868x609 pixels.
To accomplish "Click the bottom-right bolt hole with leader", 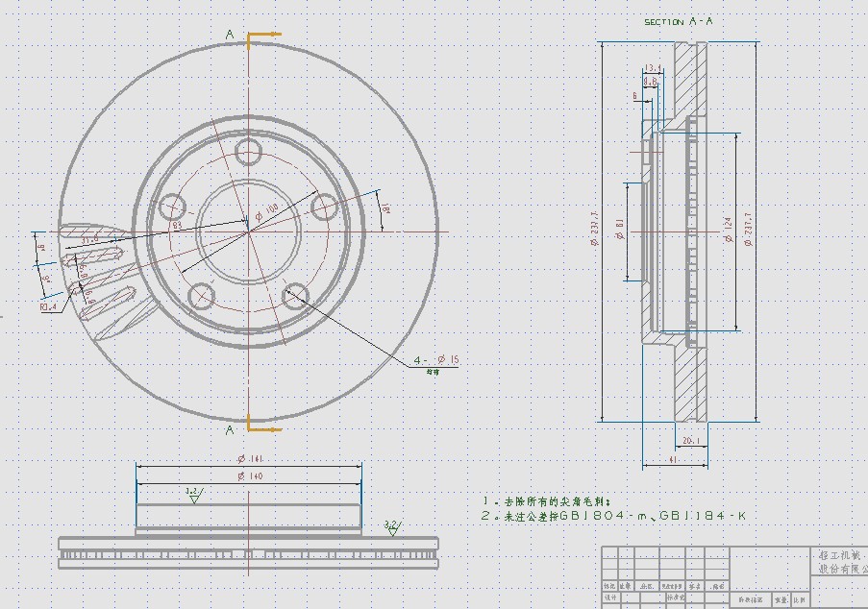I will tap(294, 297).
